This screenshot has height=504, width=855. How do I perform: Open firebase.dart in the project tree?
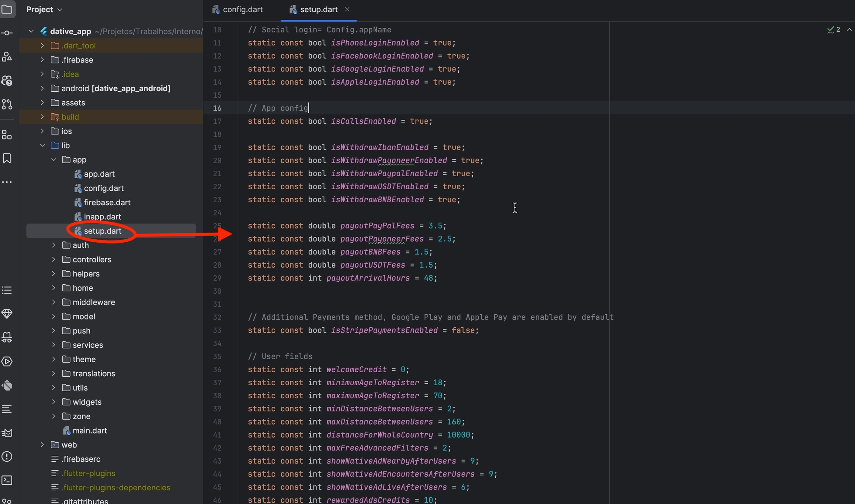pos(107,203)
